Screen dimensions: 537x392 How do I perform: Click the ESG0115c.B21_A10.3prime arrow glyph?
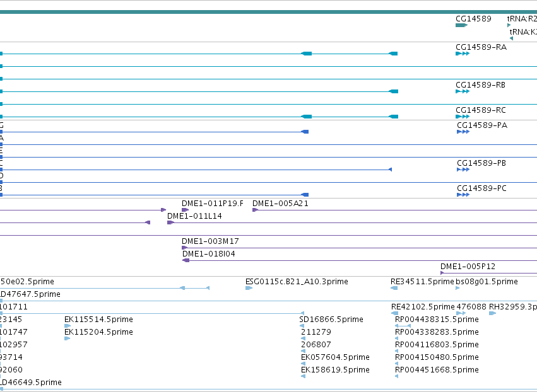click(249, 288)
